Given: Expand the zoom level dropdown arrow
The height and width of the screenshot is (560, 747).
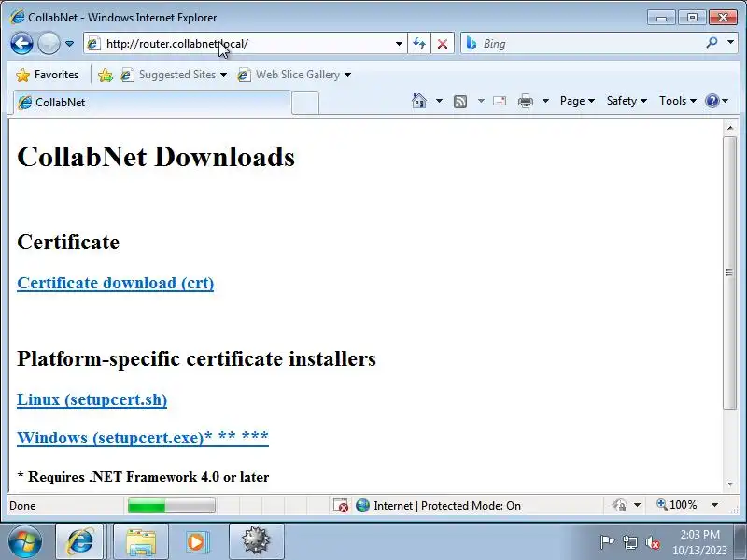Looking at the screenshot, I should [x=714, y=505].
